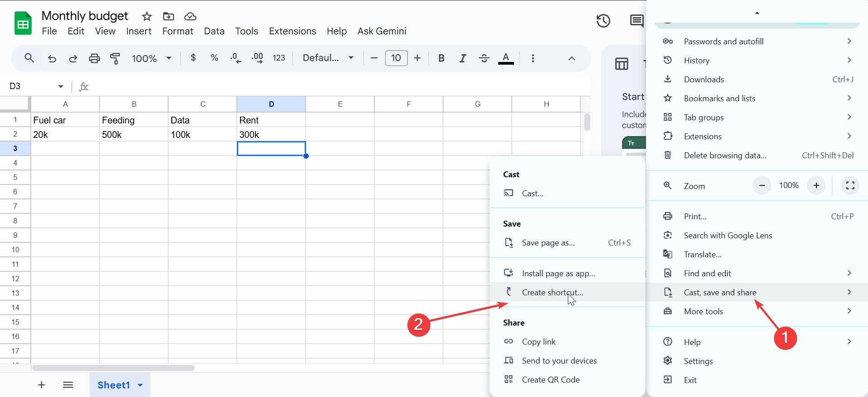Screen dimensions: 868x397
Task: Click the search menus magnifier icon
Action: [29, 58]
